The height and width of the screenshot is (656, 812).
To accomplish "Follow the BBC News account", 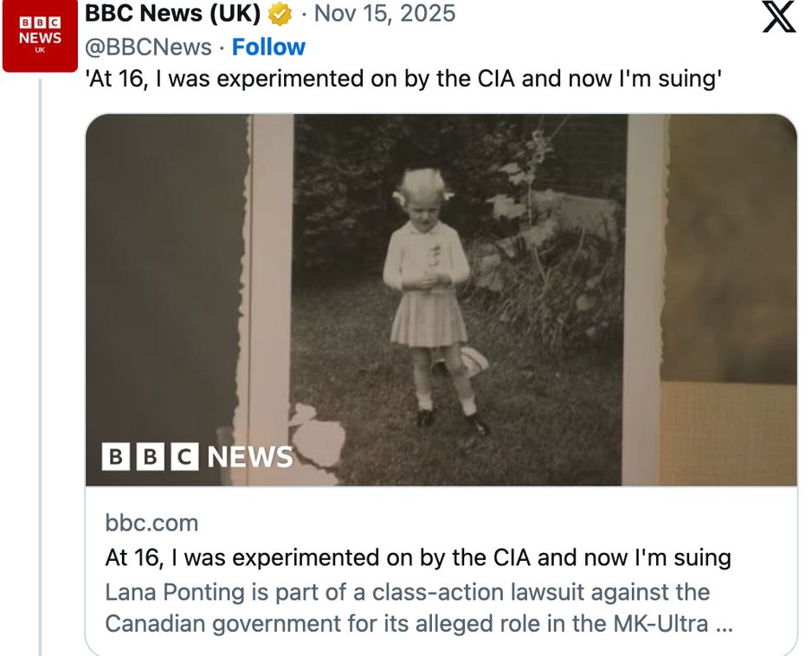I will coord(268,47).
